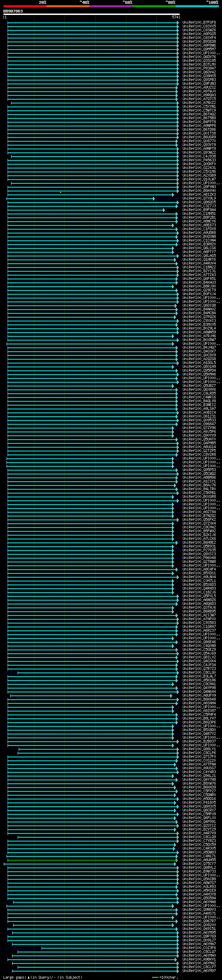Viewport: 222px width, 980px height.
Task: Select hit UniRef100_P27635
Action: 199,550
